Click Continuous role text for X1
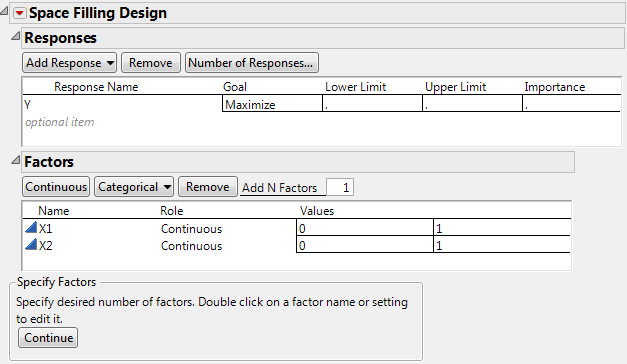This screenshot has height=364, width=627. [192, 229]
